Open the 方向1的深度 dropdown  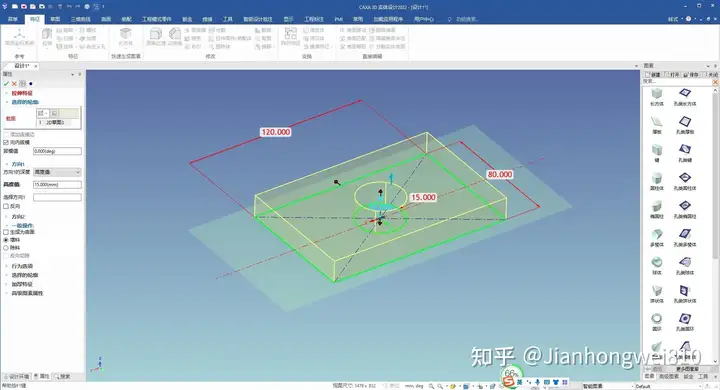tap(57, 172)
